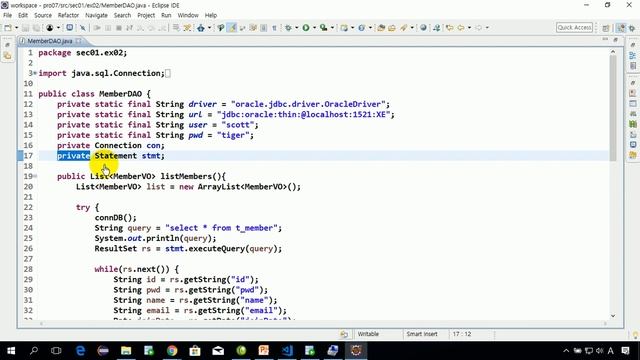Click the word "MemberDAO" in class declaration

(120, 94)
